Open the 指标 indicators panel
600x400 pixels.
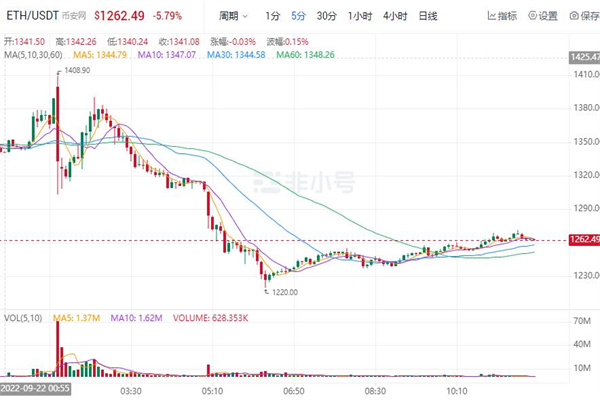coord(502,16)
